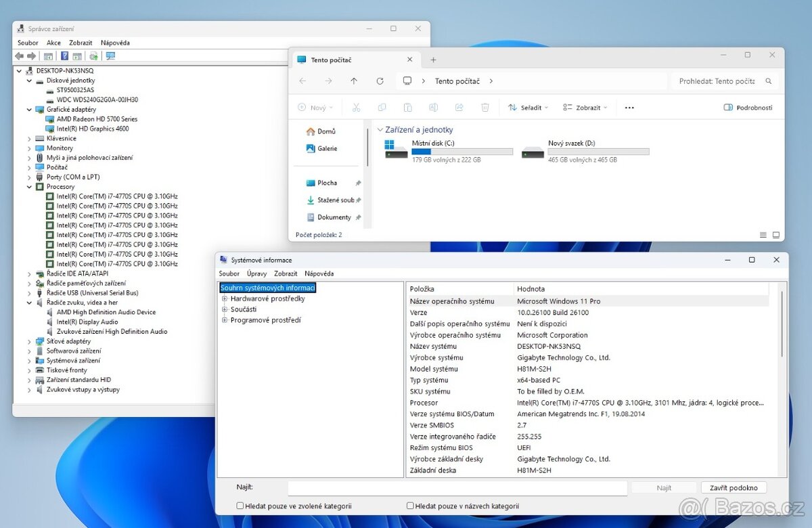This screenshot has height=528, width=812.
Task: Click the Najít button in System Information
Action: (x=663, y=487)
